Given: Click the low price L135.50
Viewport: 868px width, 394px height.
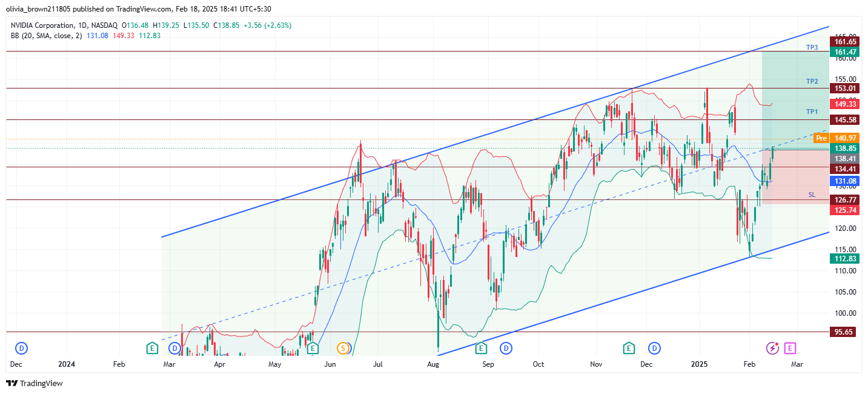Looking at the screenshot, I should click(x=195, y=25).
